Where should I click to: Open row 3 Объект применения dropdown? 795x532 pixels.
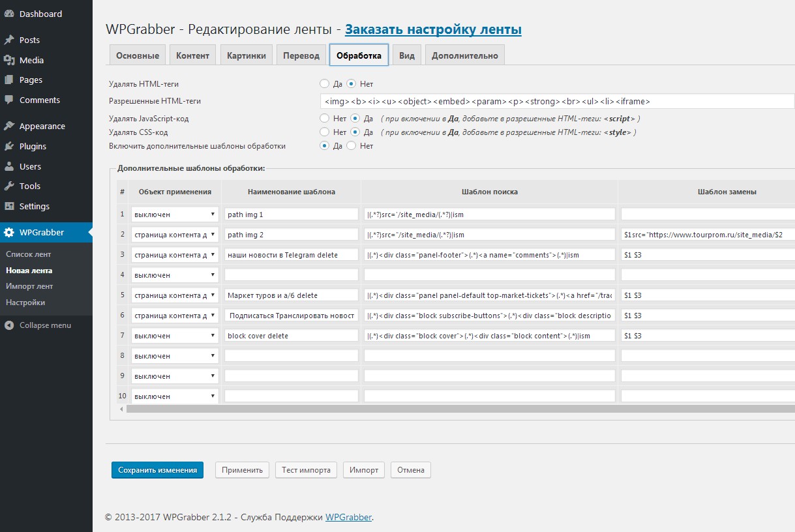(175, 255)
